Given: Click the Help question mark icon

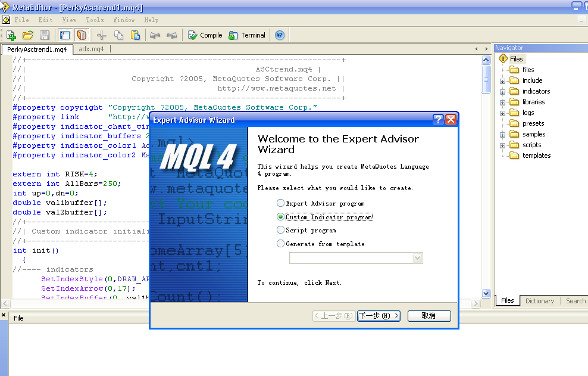Looking at the screenshot, I should click(x=280, y=35).
